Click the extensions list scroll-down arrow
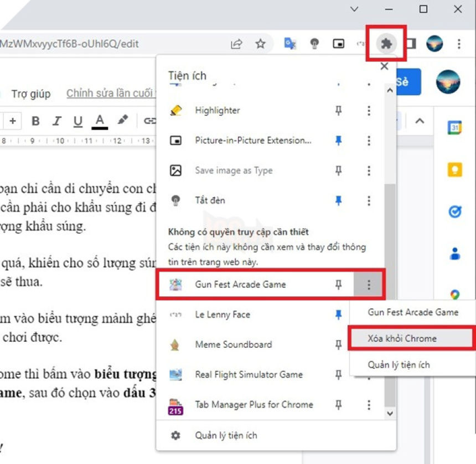Image resolution: width=476 pixels, height=464 pixels. coord(390,413)
